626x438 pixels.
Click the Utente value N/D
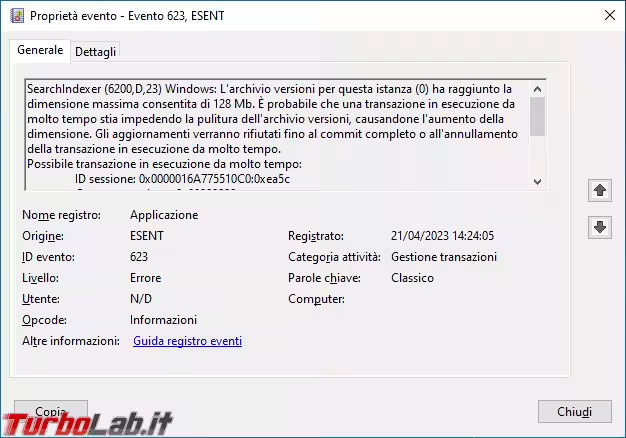pyautogui.click(x=141, y=299)
